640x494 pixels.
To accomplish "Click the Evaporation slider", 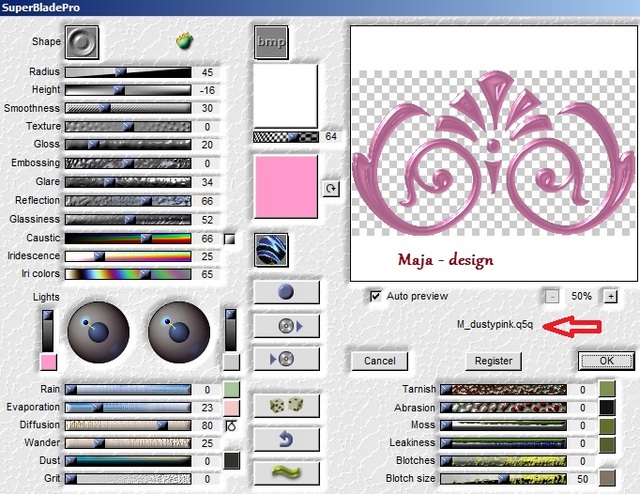I will (128, 407).
